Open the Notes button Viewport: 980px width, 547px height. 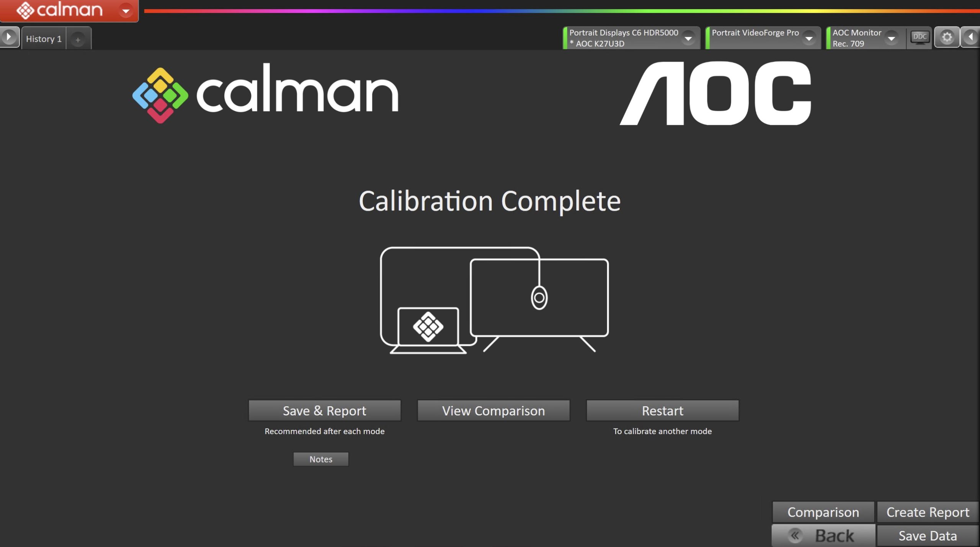[x=320, y=459]
